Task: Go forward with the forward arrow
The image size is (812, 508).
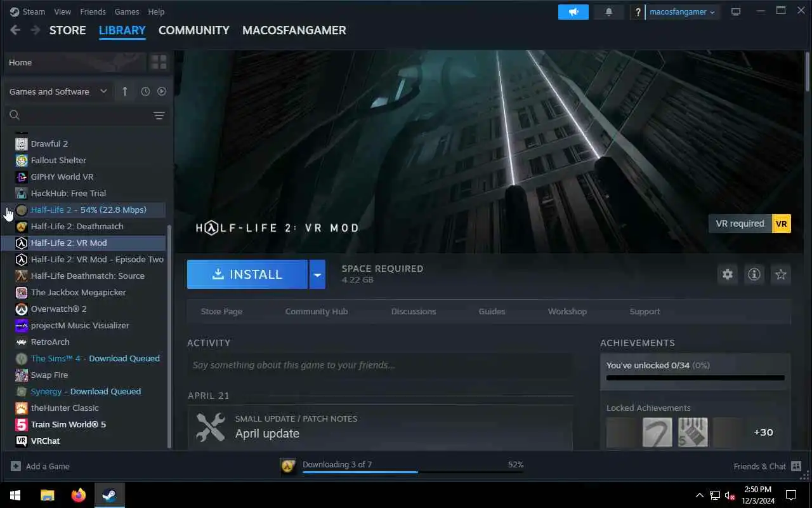Action: coord(36,30)
